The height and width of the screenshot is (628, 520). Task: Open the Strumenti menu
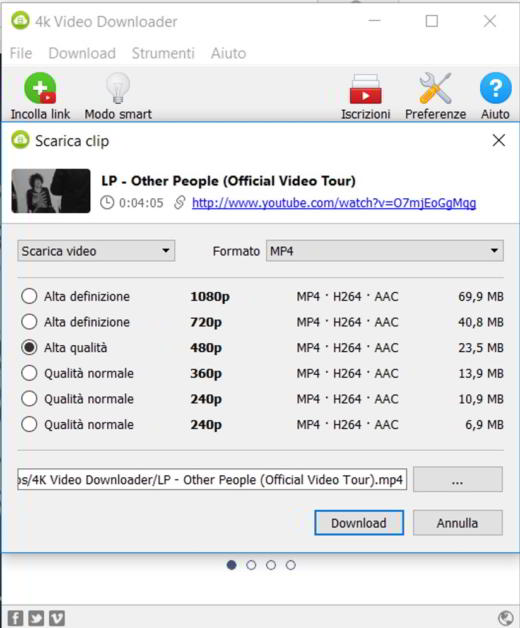pyautogui.click(x=163, y=53)
